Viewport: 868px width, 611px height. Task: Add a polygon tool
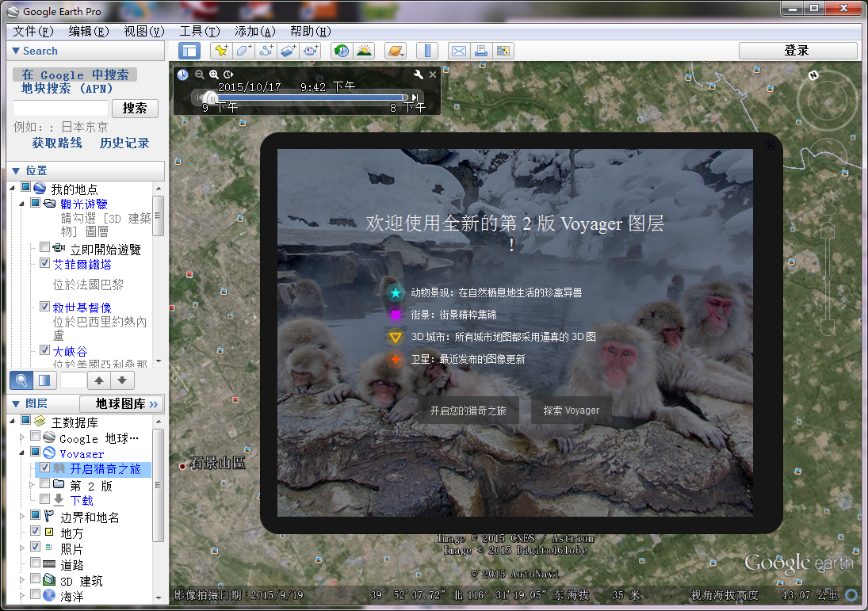click(x=243, y=51)
